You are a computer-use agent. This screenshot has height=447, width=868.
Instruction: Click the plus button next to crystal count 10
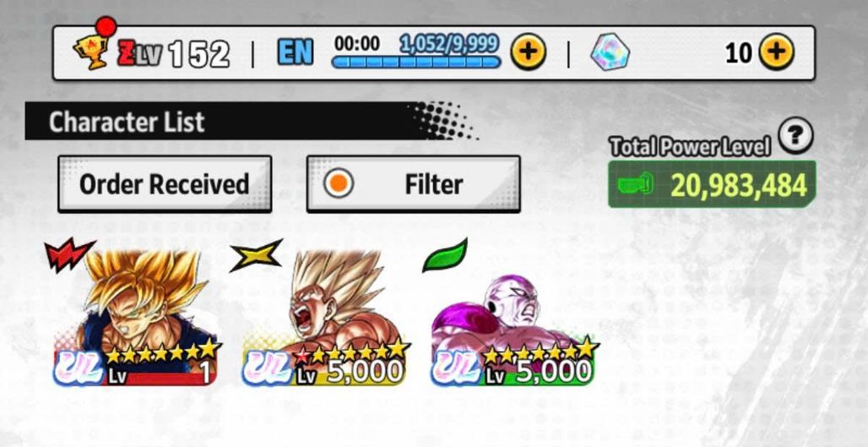(776, 52)
